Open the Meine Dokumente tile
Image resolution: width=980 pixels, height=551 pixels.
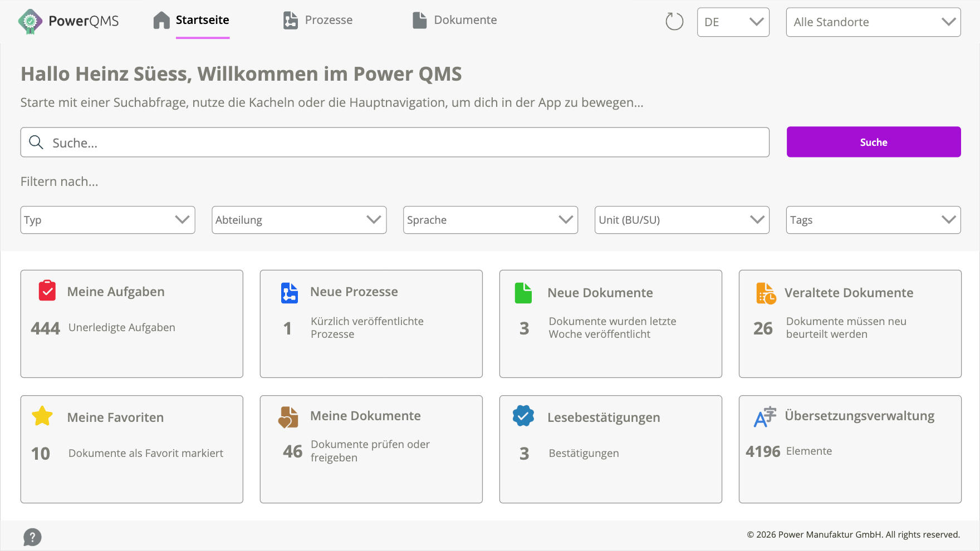pyautogui.click(x=371, y=449)
